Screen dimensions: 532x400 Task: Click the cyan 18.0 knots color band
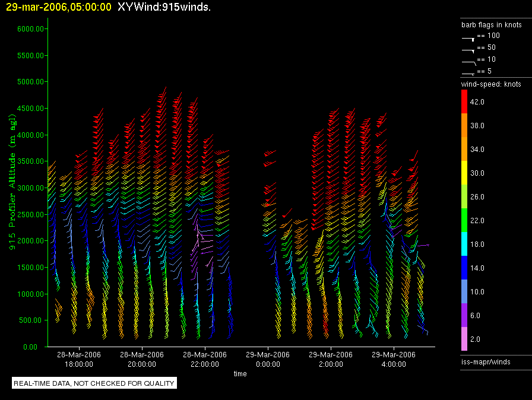[464, 244]
